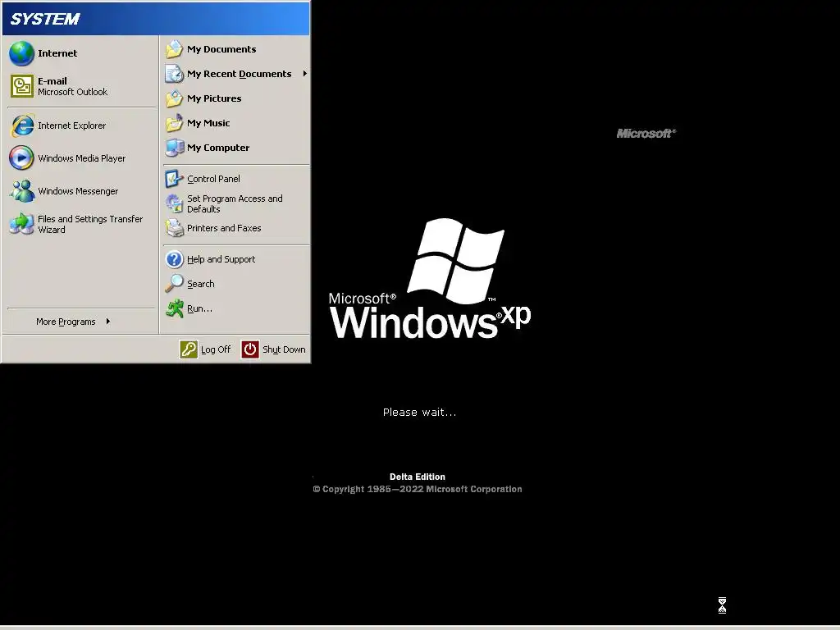Open Printers and Faxes label
840x630 pixels.
[x=224, y=228]
